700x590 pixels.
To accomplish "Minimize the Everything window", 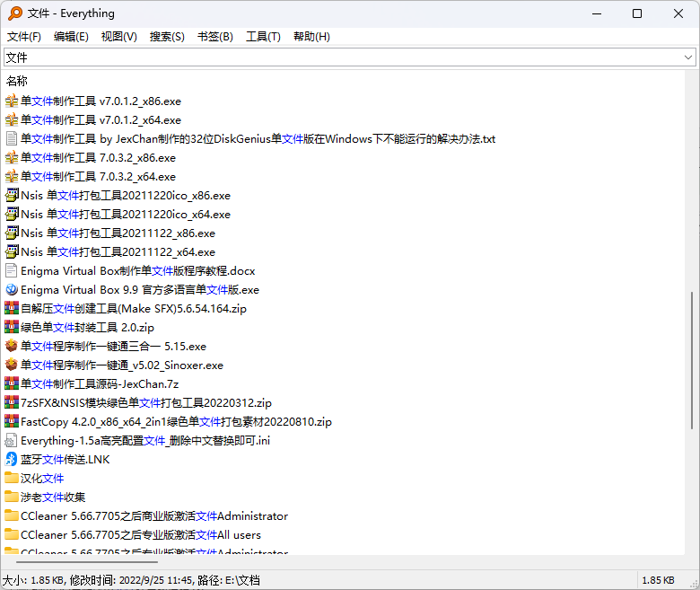I will [x=597, y=13].
